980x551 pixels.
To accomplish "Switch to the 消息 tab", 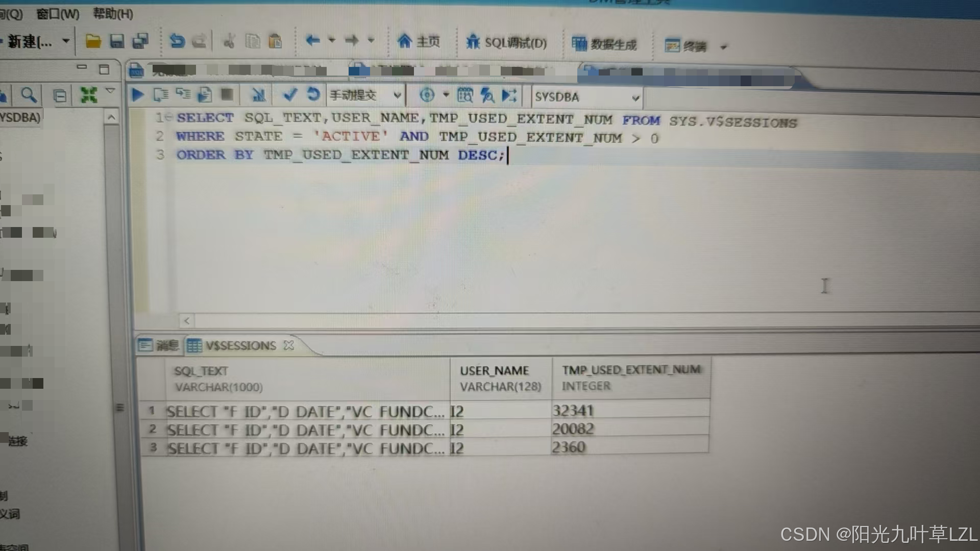I will 159,346.
